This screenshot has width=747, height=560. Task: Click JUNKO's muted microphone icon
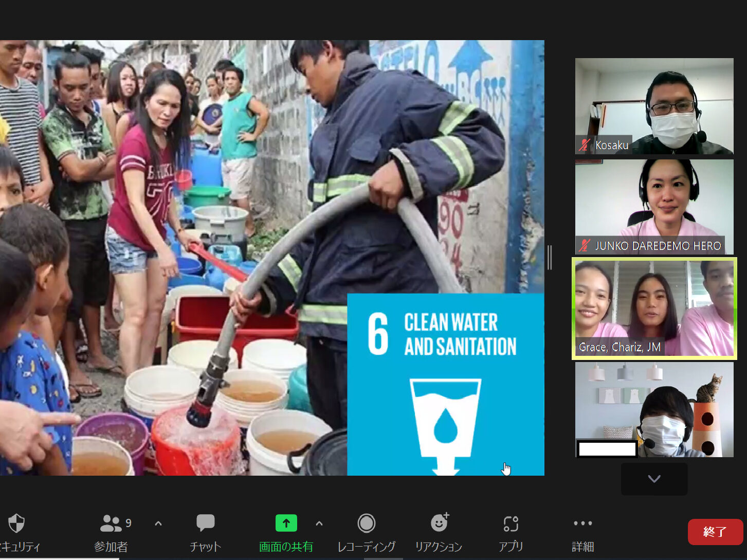pyautogui.click(x=584, y=246)
